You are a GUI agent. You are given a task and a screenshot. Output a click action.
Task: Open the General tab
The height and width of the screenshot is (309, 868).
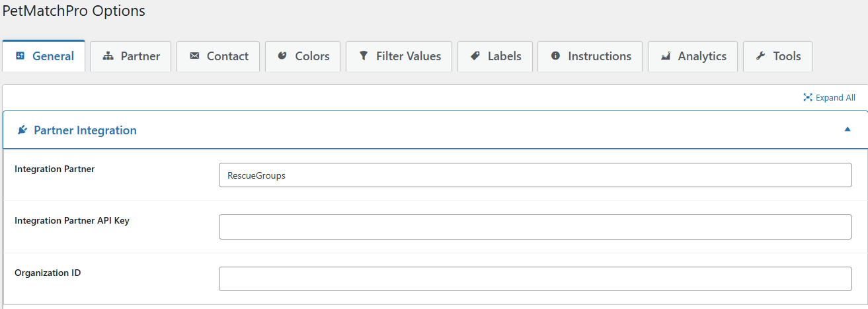44,56
